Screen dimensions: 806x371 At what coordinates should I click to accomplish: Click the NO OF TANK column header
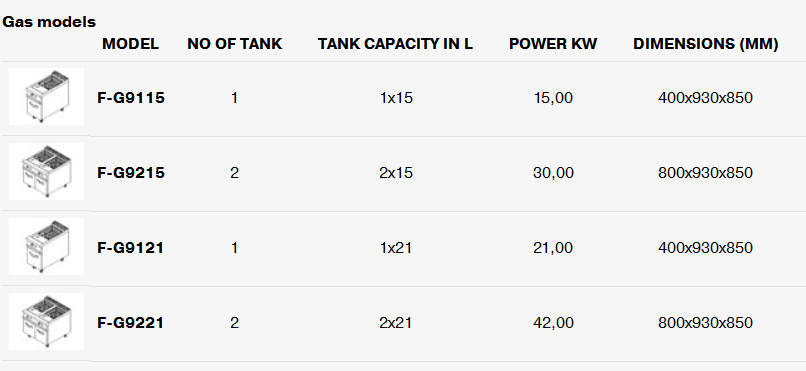click(x=235, y=44)
